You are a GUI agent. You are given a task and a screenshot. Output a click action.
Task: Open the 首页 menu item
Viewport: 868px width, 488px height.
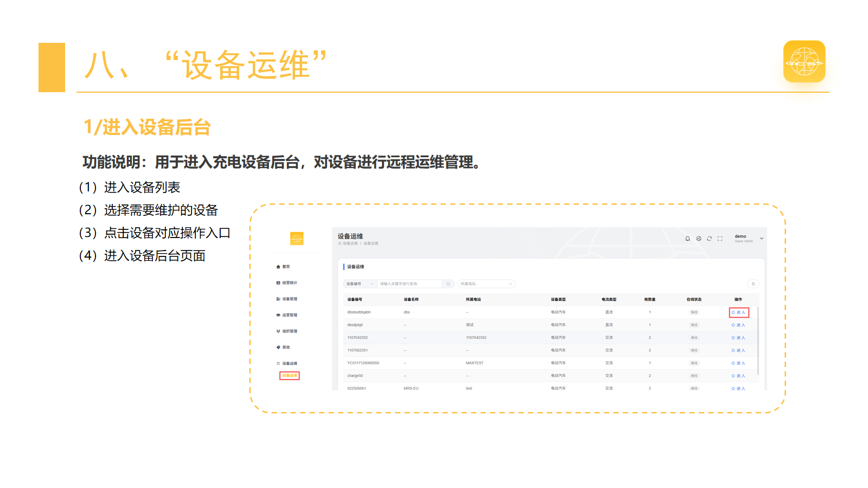coord(286,267)
